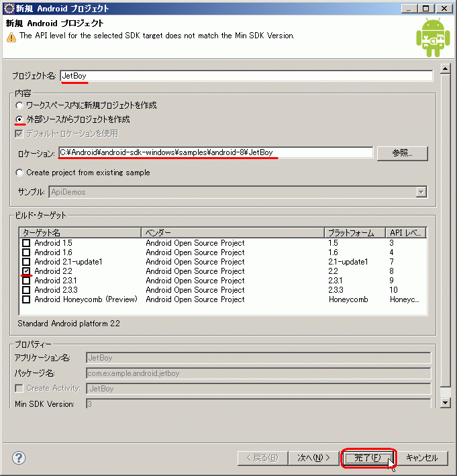Check the Android 1.6 target checkbox

[26, 252]
